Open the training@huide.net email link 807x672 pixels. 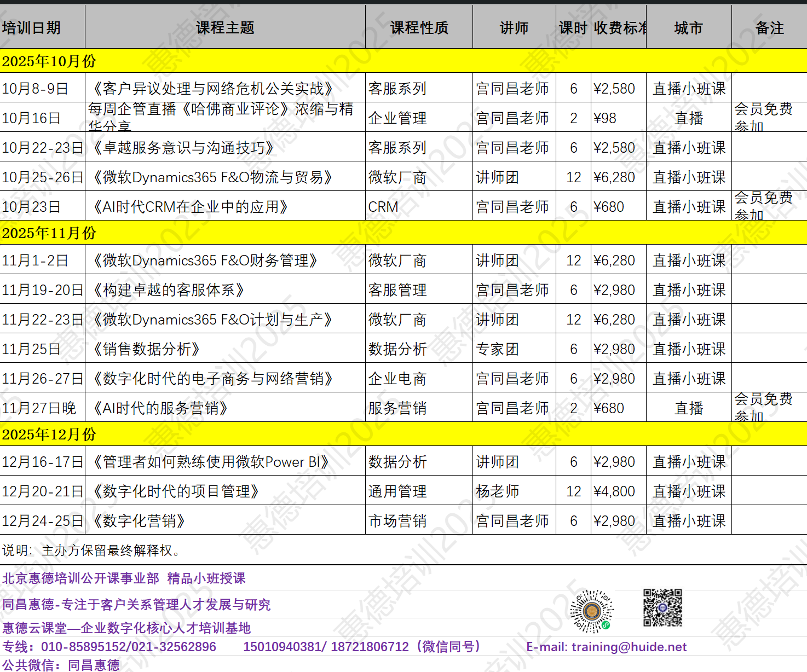629,647
